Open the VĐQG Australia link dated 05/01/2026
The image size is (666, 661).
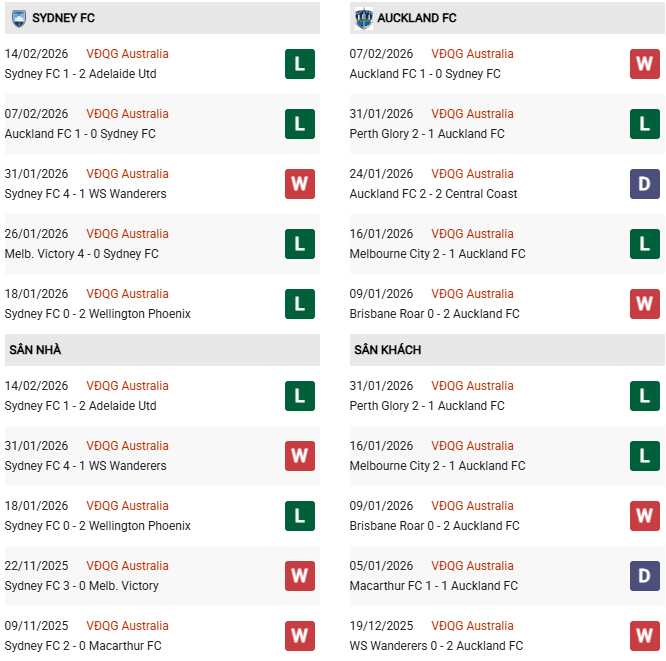pyautogui.click(x=472, y=566)
